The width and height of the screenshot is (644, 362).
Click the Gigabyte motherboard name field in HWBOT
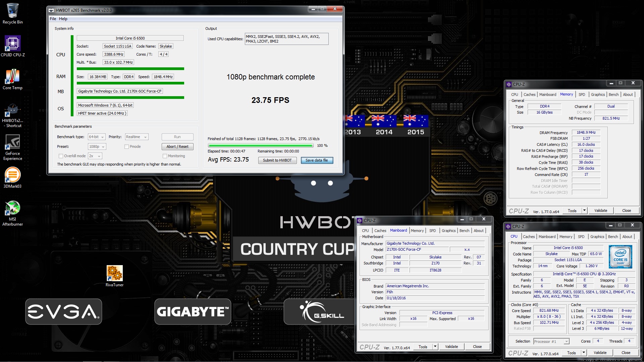[120, 91]
